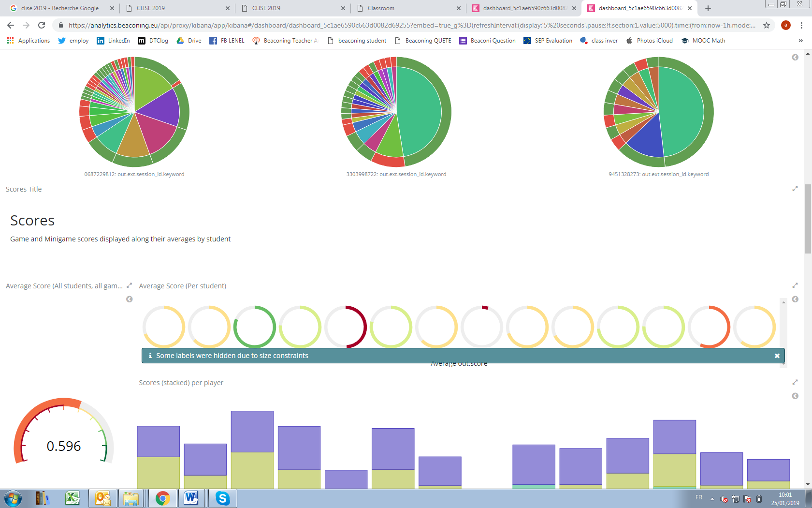Toggle legend of the average score gauge panel
The image size is (812, 508).
point(129,299)
